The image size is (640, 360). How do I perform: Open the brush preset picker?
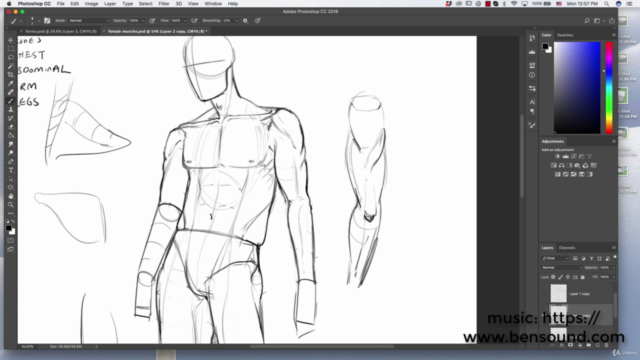click(33, 20)
